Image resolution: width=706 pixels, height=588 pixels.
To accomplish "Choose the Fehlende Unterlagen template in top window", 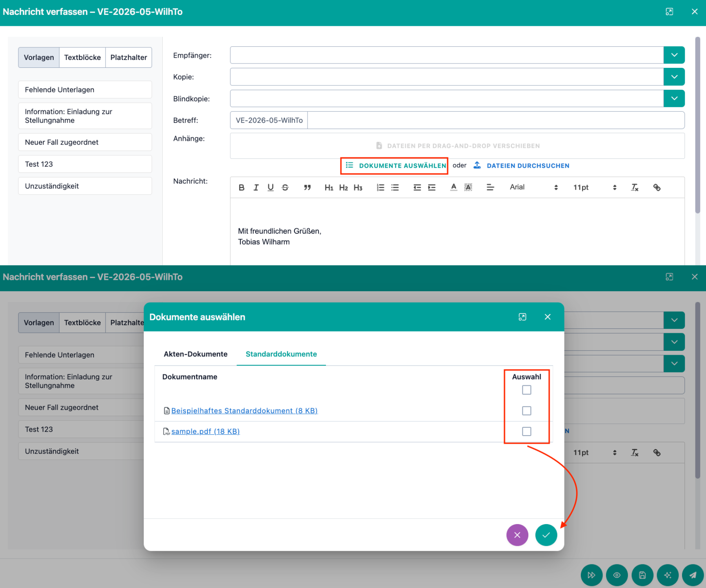I will (x=85, y=90).
